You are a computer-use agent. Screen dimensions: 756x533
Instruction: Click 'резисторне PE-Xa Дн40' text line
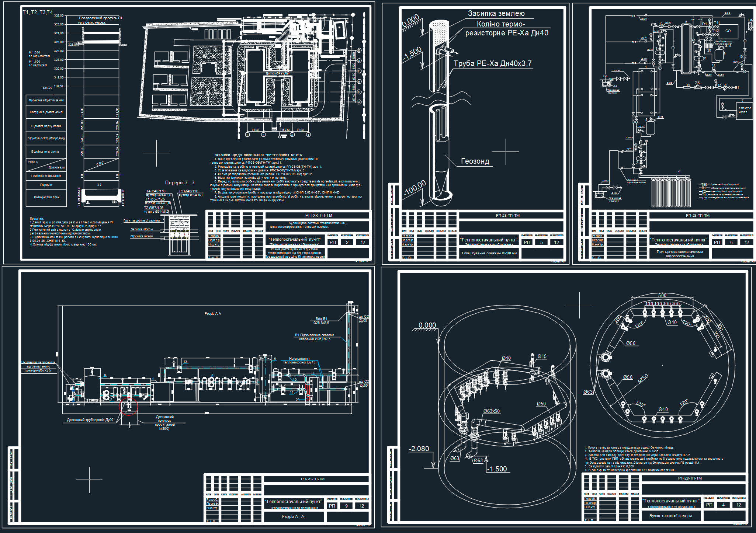(506, 33)
